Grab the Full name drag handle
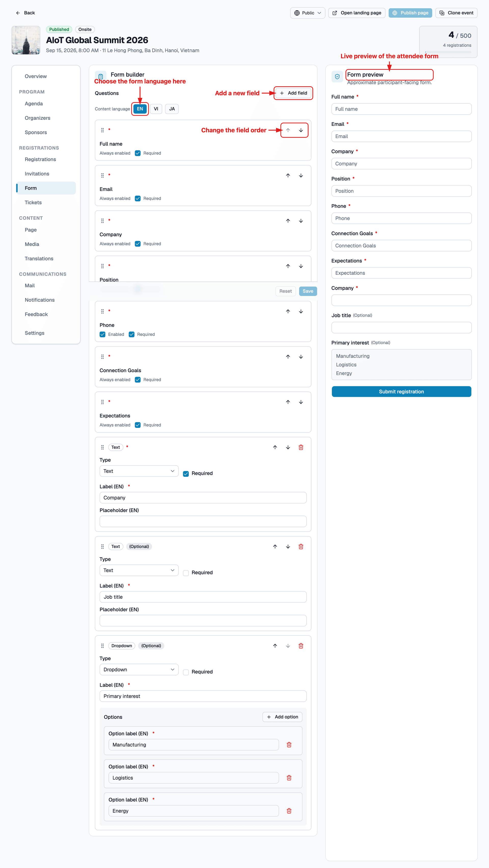This screenshot has height=868, width=489. (x=102, y=130)
